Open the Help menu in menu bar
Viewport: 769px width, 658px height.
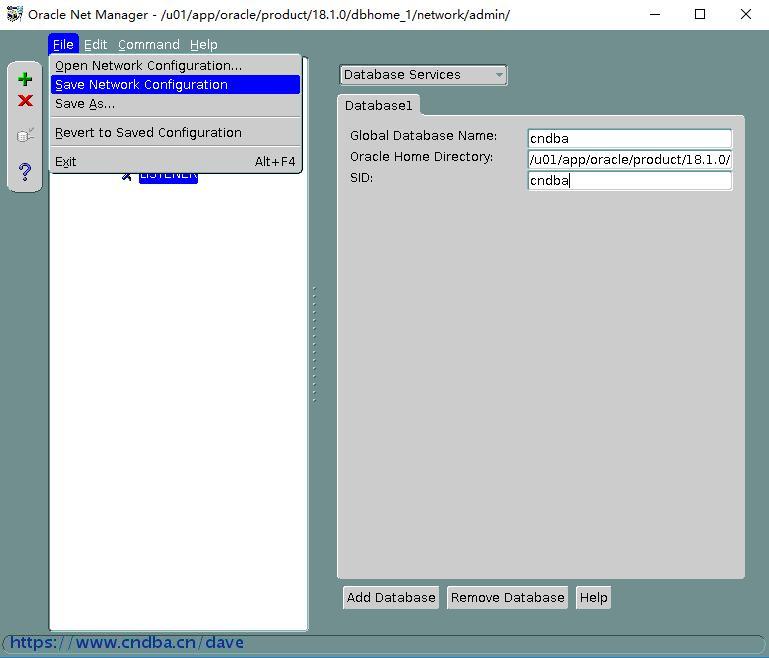[204, 45]
